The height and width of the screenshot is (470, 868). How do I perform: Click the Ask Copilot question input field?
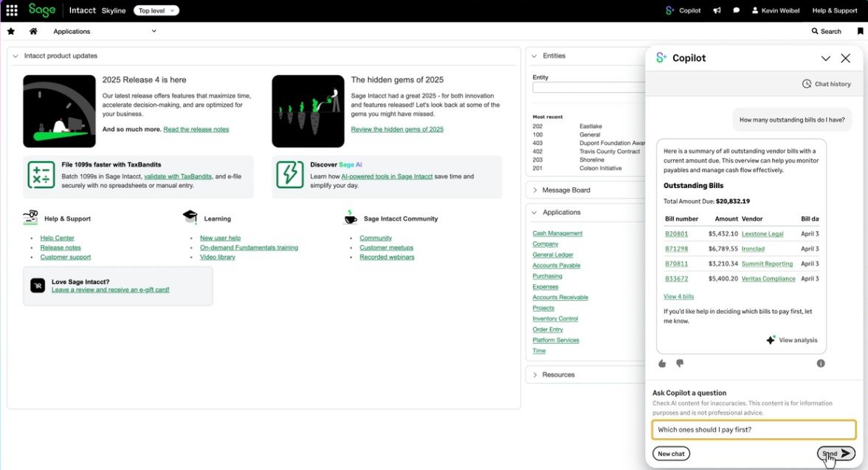[754, 429]
